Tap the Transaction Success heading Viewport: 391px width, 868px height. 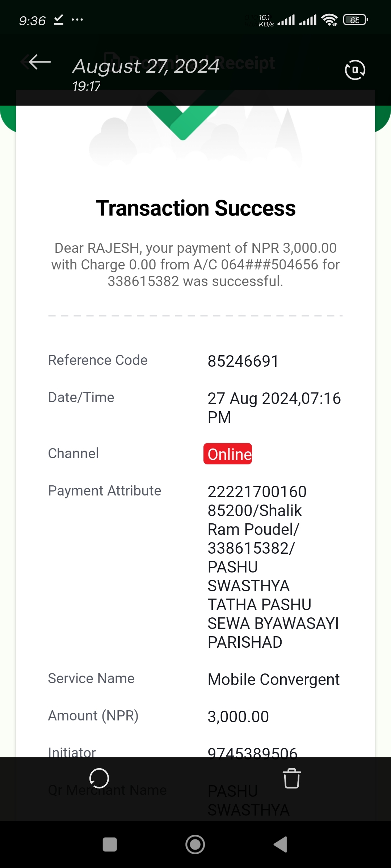[x=195, y=208]
